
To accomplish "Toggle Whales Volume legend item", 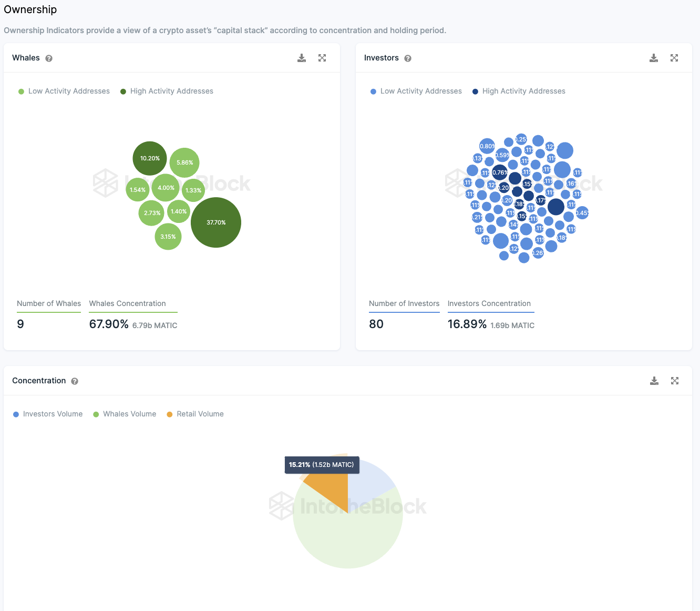I will [125, 414].
